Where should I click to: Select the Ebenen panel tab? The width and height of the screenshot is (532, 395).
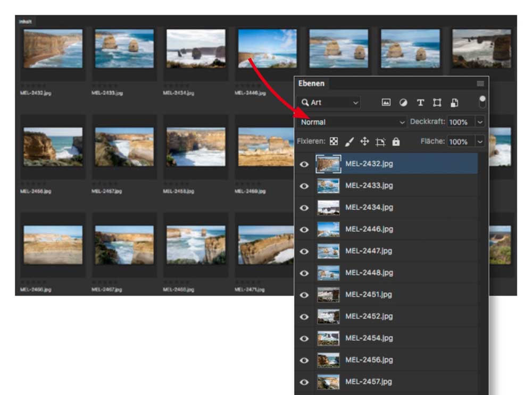click(311, 83)
